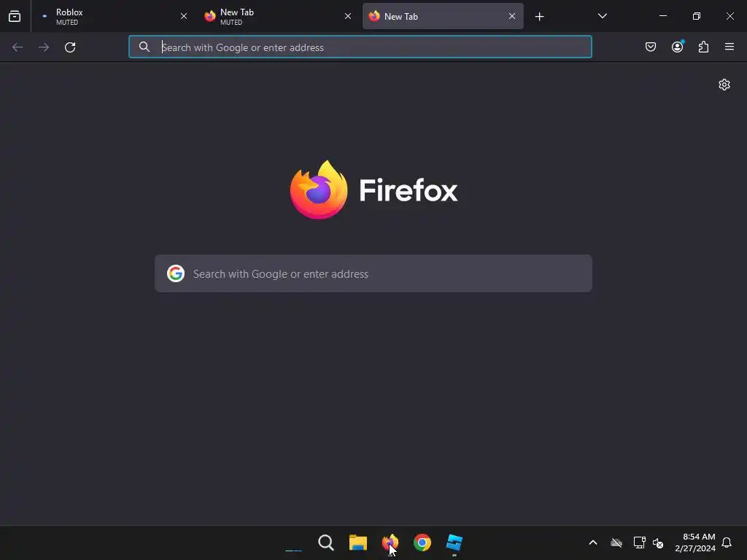This screenshot has width=747, height=560.
Task: Open Firefox account menu
Action: pos(678,47)
